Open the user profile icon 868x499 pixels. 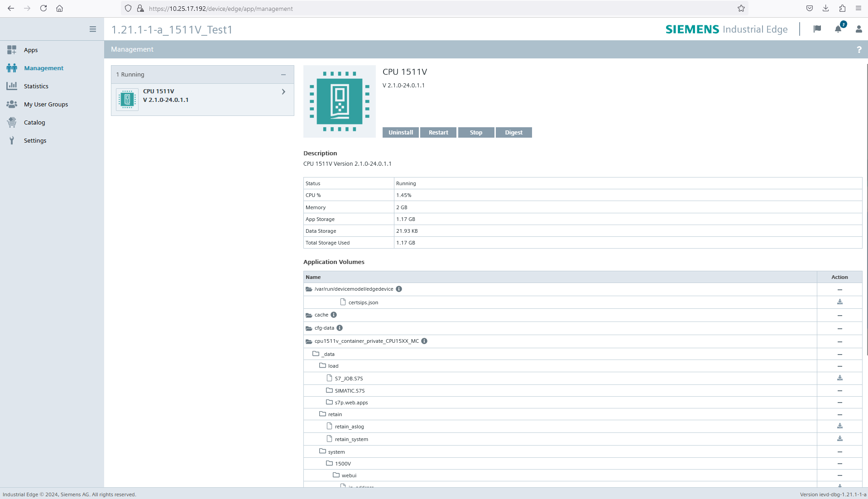[x=858, y=29]
